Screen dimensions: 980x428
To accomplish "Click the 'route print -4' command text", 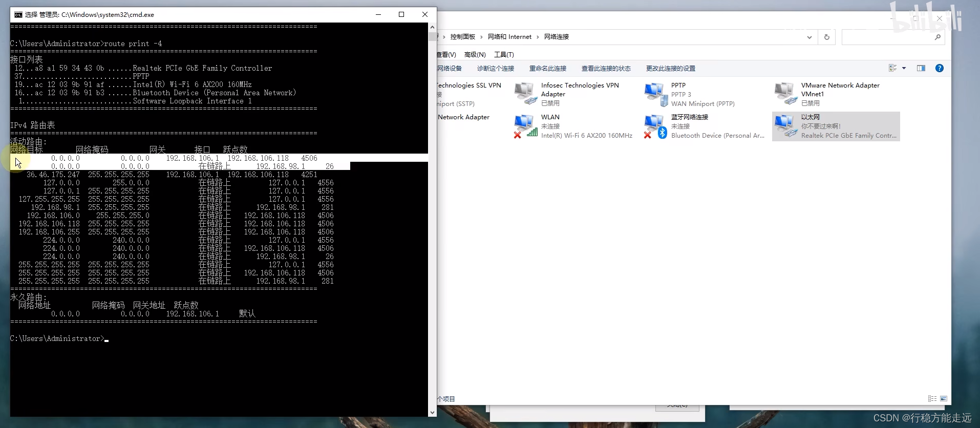I will (x=133, y=44).
